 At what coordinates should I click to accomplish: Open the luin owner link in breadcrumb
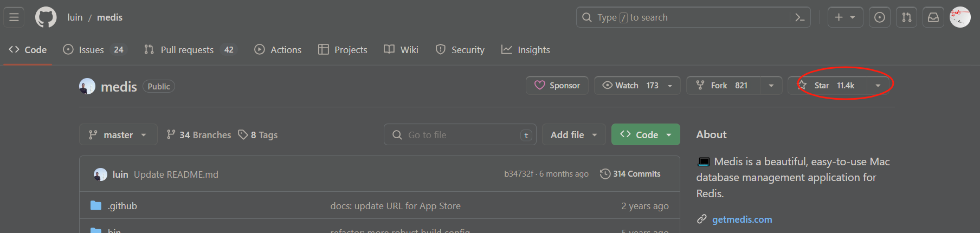(x=75, y=17)
